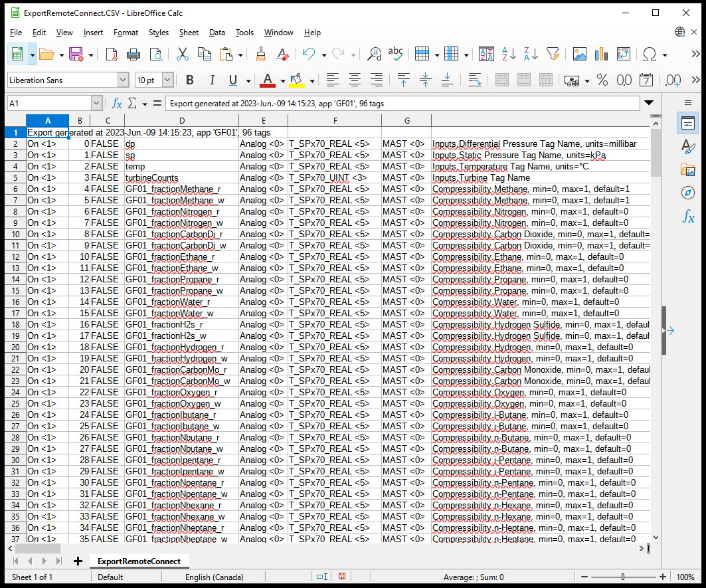This screenshot has width=706, height=588.
Task: Toggle Italic text formatting
Action: click(212, 80)
